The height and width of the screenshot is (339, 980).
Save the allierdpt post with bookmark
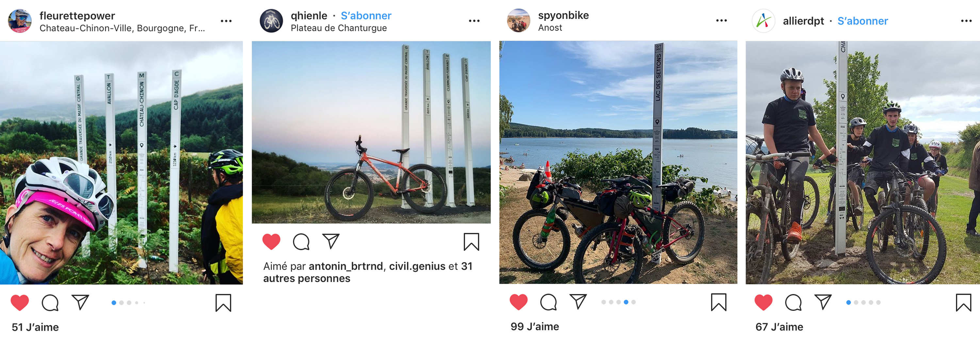click(963, 303)
